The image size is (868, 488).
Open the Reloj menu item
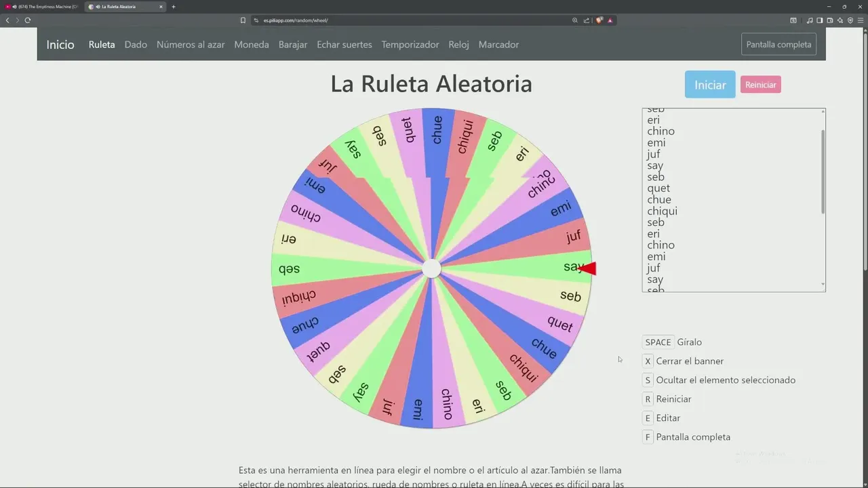(459, 45)
